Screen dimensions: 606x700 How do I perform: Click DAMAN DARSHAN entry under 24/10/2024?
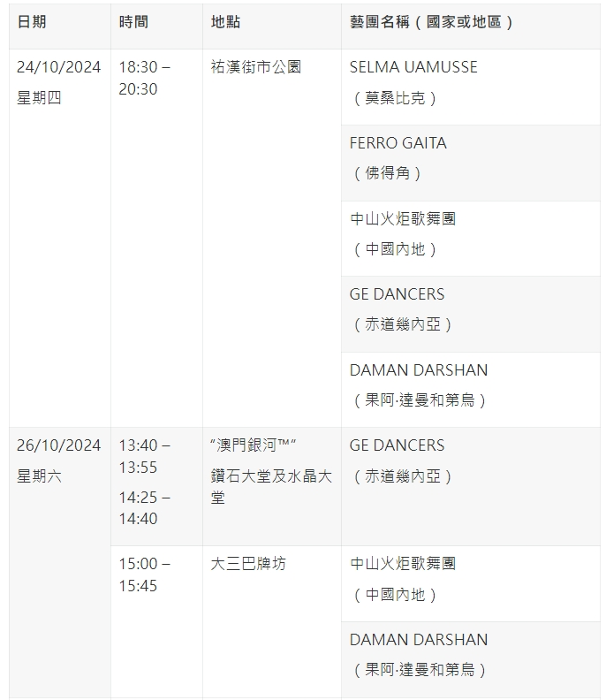pos(471,390)
